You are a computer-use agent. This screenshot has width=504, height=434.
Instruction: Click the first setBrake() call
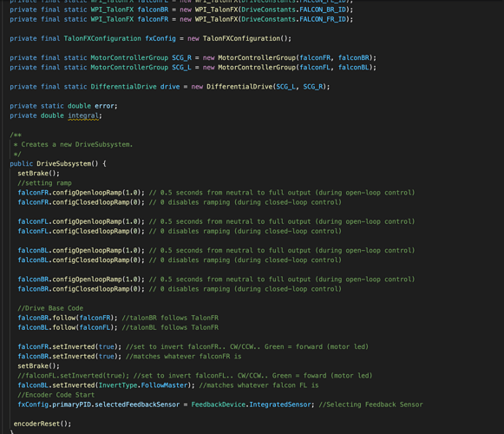[38, 174]
